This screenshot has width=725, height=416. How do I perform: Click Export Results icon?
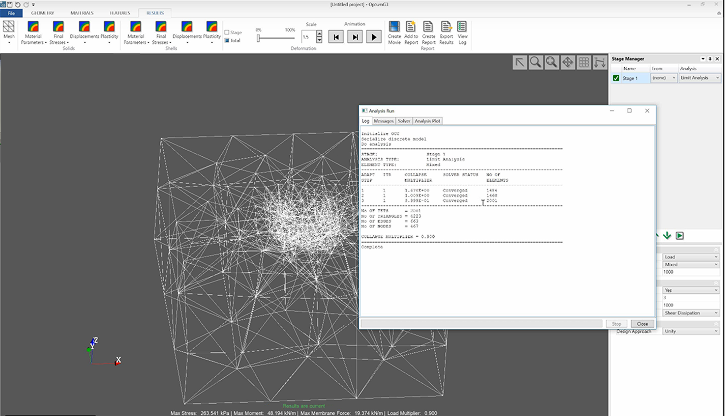446,32
